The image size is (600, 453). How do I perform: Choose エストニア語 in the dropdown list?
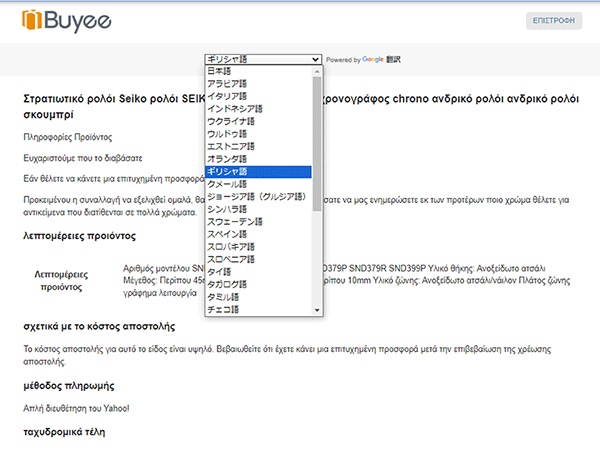258,147
